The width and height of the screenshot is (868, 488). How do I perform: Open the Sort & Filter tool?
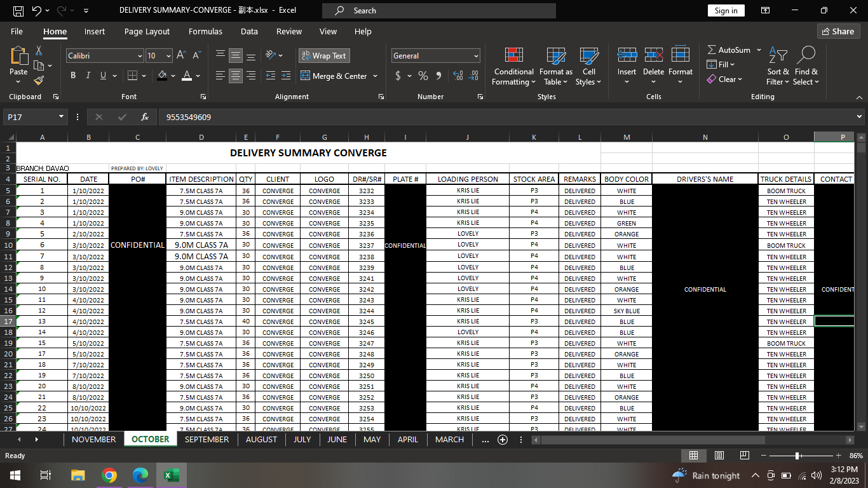[778, 66]
